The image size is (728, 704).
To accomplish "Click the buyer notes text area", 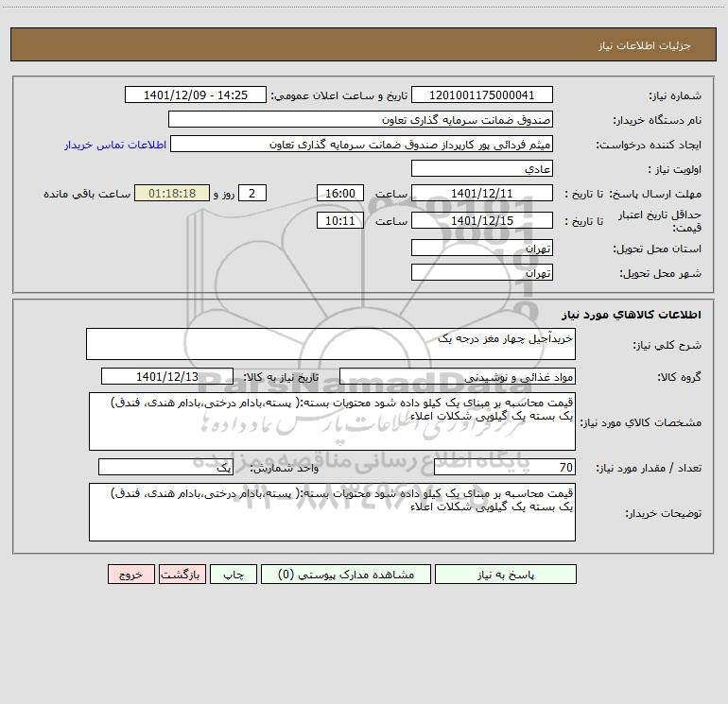I will tap(332, 512).
